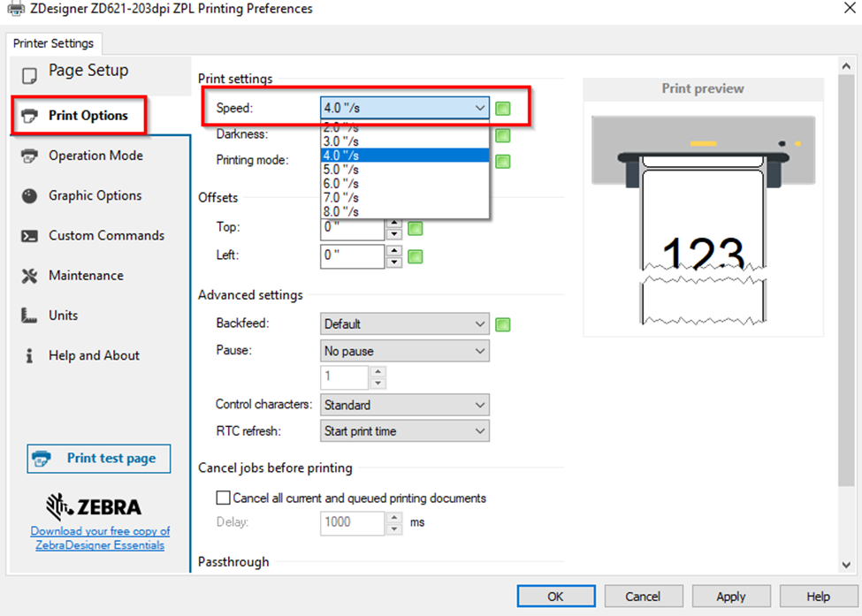Click the Cancel button
This screenshot has width=862, height=616.
click(644, 597)
